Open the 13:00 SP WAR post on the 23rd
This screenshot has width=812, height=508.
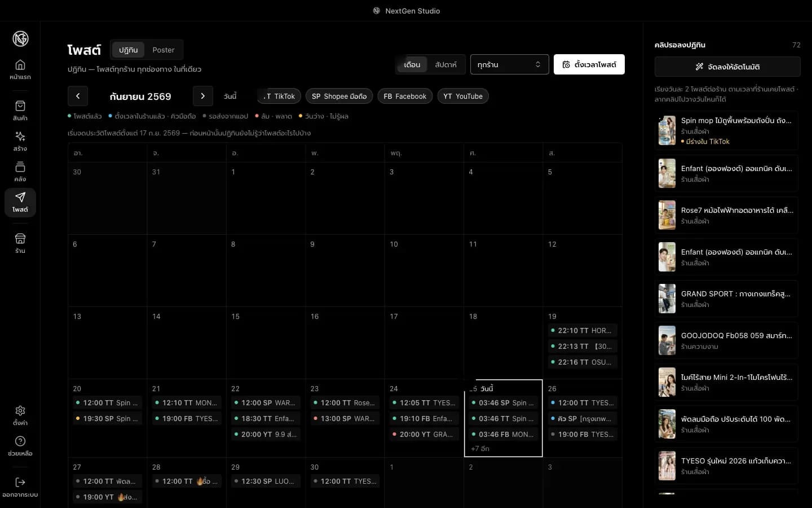click(x=345, y=419)
